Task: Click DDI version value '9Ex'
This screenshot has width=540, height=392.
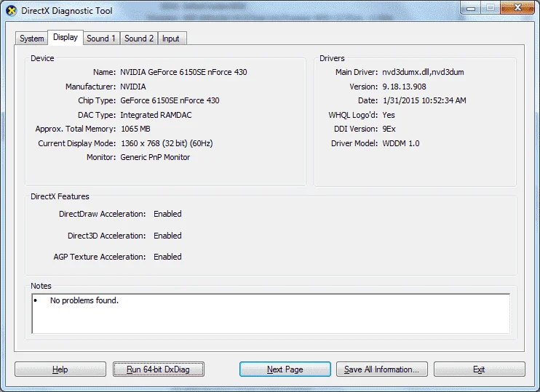Action: 389,129
